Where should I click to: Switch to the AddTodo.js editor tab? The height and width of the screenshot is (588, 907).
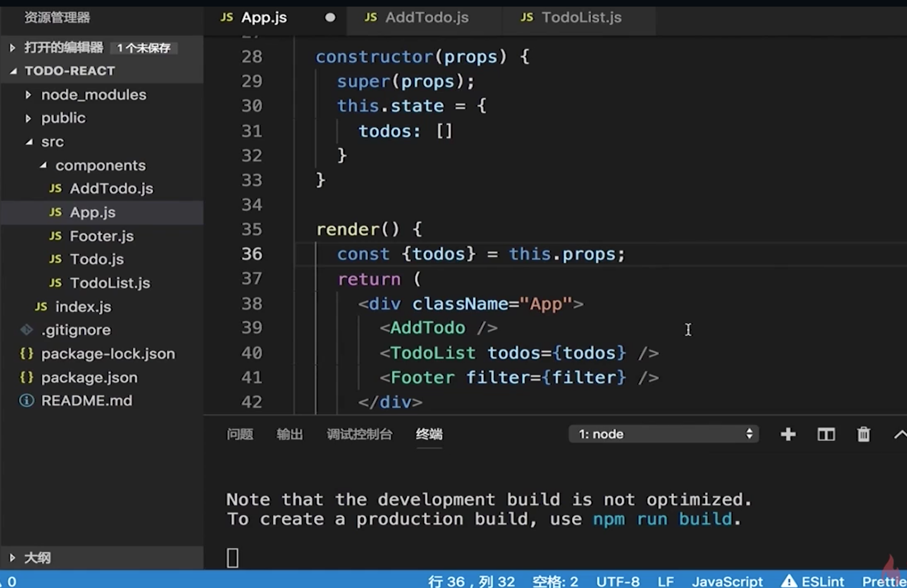point(424,18)
